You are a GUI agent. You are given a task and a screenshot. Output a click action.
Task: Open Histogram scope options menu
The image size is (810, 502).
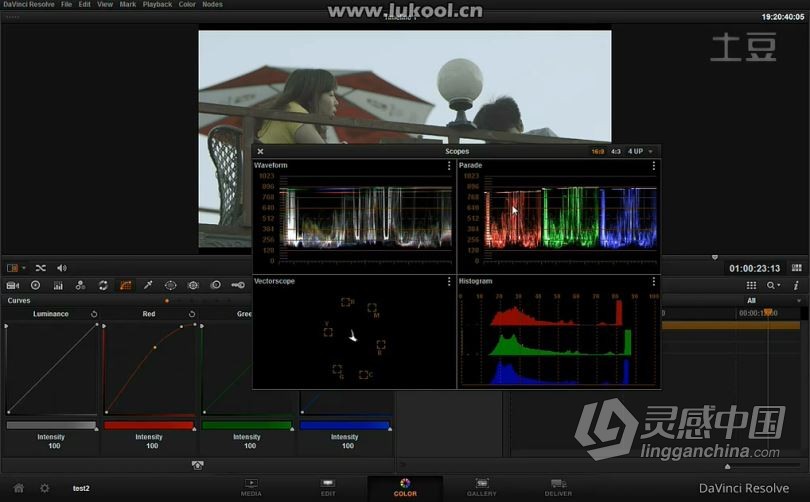pos(653,281)
